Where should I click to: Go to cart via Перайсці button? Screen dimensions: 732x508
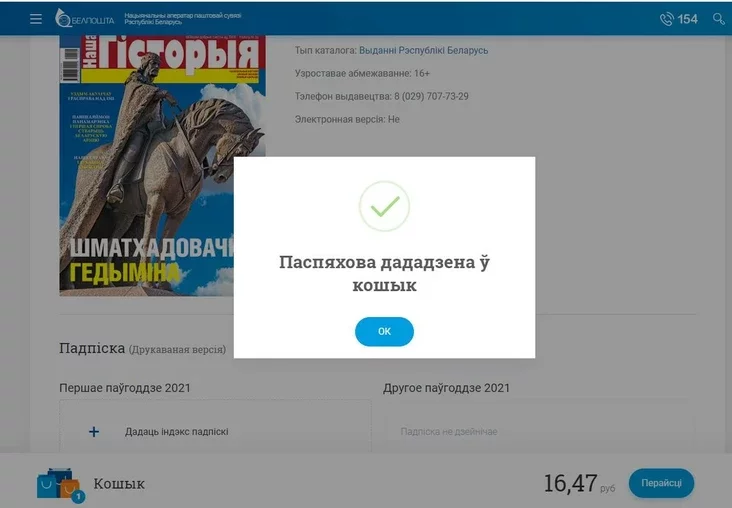(661, 483)
